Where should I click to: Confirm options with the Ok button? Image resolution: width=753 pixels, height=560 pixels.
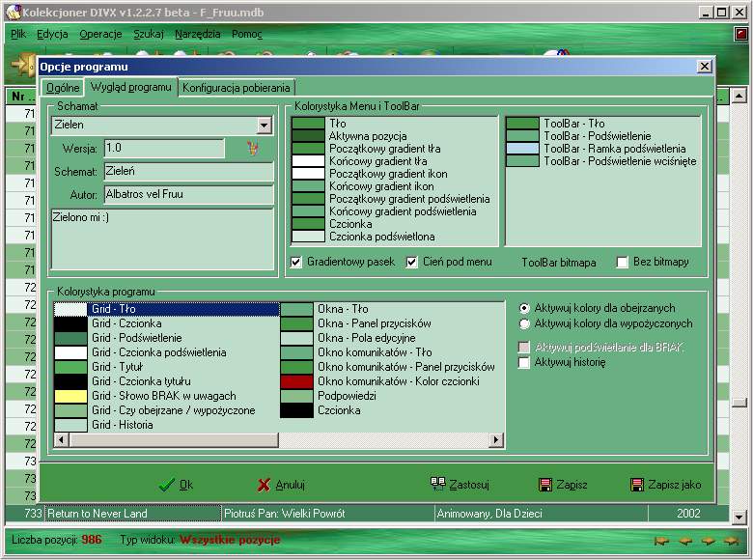click(176, 485)
